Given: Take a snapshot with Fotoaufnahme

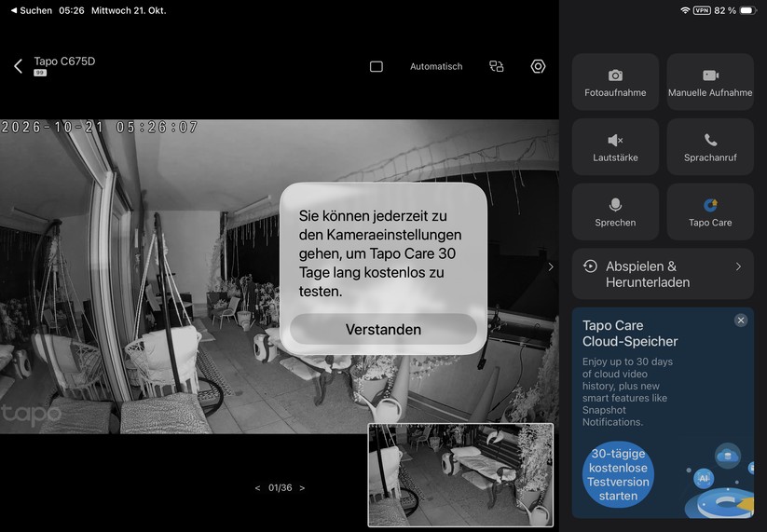Looking at the screenshot, I should click(615, 82).
